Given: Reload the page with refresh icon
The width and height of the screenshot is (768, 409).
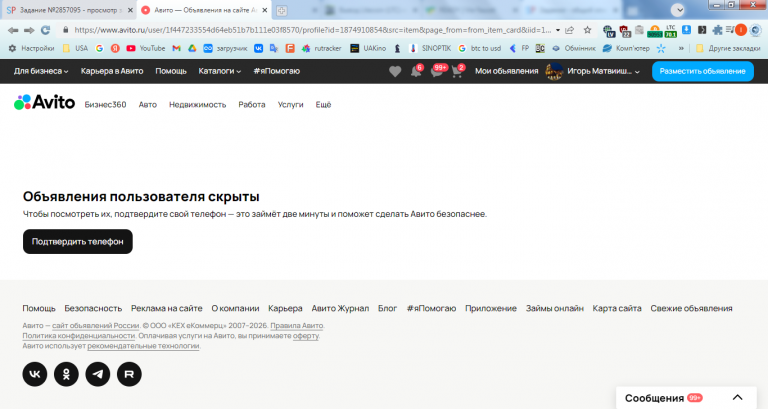Looking at the screenshot, I should point(46,30).
